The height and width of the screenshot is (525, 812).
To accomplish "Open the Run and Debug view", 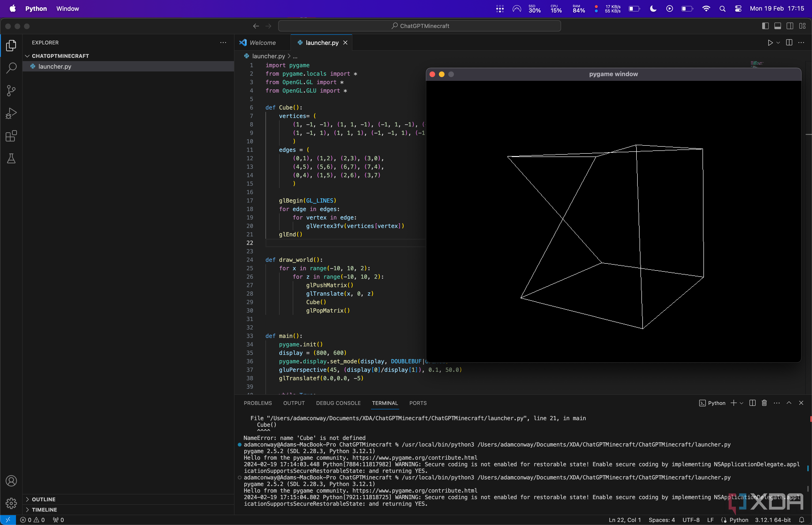I will tap(11, 113).
